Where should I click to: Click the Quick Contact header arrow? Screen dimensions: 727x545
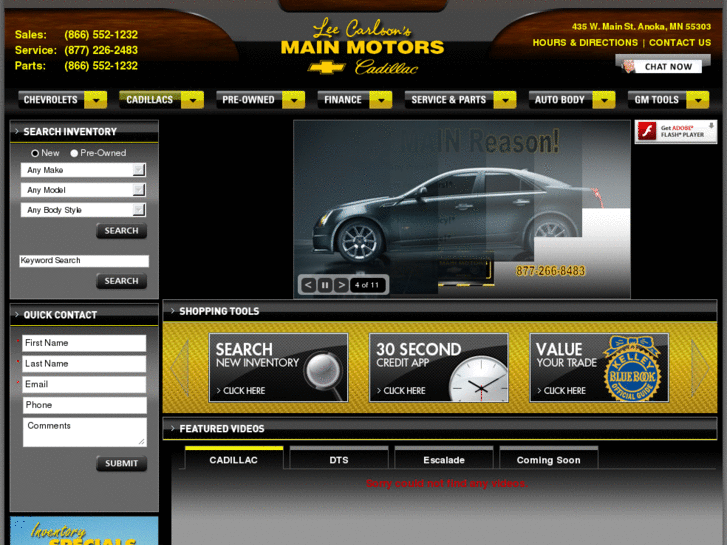tap(17, 314)
